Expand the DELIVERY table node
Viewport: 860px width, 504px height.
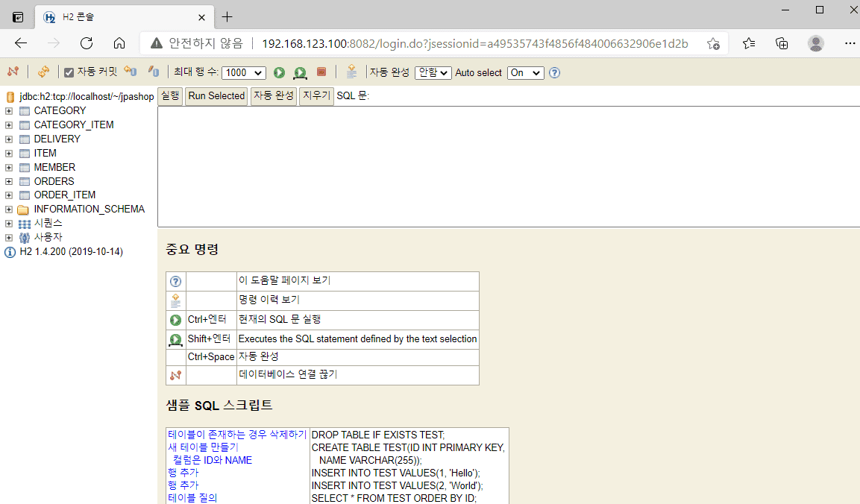click(9, 139)
